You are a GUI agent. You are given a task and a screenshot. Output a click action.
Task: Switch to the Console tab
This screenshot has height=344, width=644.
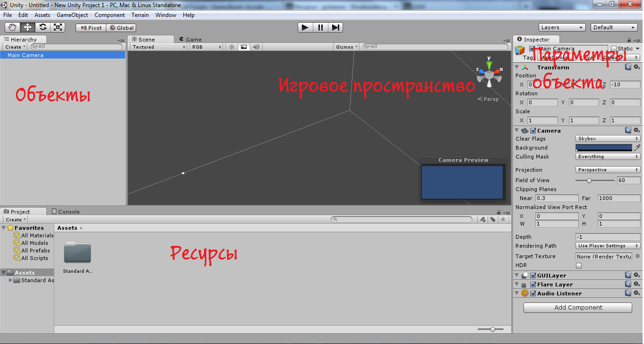(65, 212)
